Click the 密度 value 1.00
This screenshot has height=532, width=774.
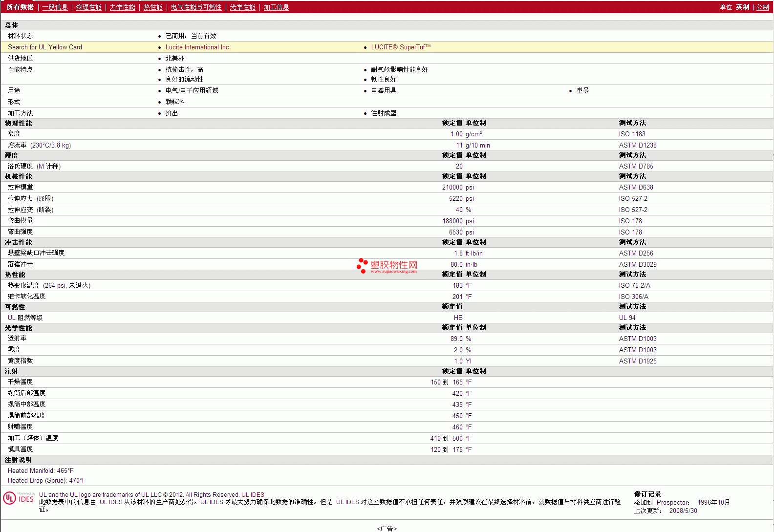click(456, 134)
